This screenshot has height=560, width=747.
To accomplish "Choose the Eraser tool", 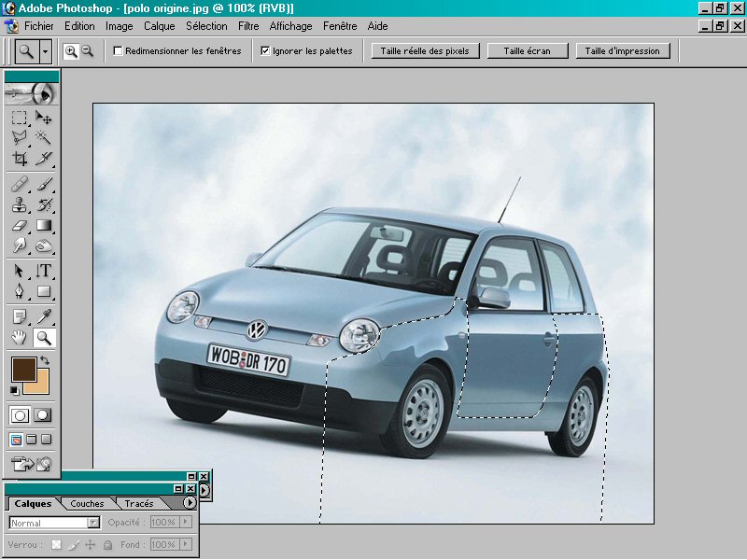I will pyautogui.click(x=19, y=225).
